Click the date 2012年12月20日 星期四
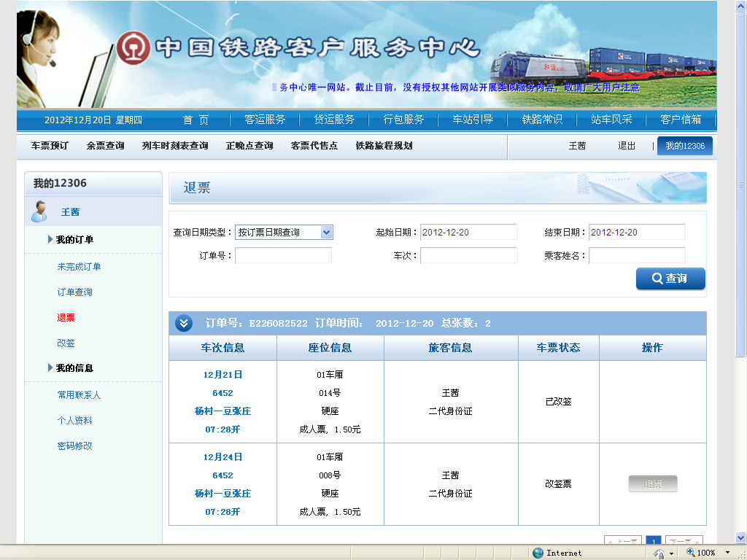The image size is (747, 560). (x=93, y=120)
